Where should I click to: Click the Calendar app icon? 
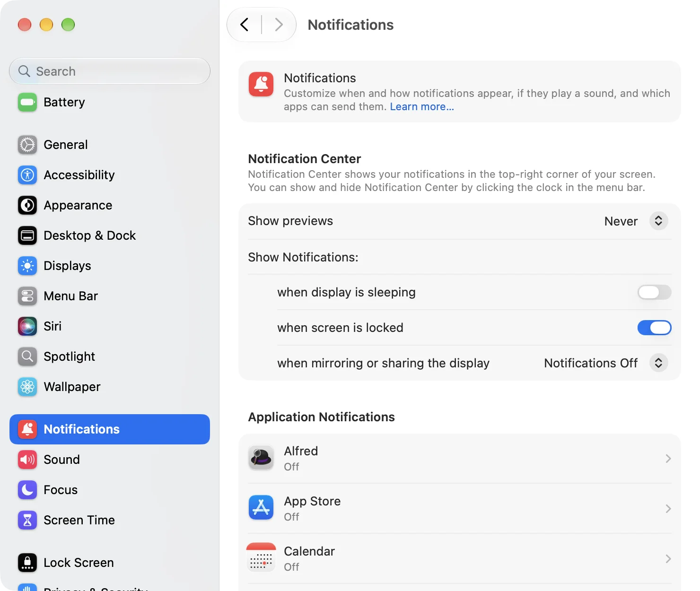[261, 558]
